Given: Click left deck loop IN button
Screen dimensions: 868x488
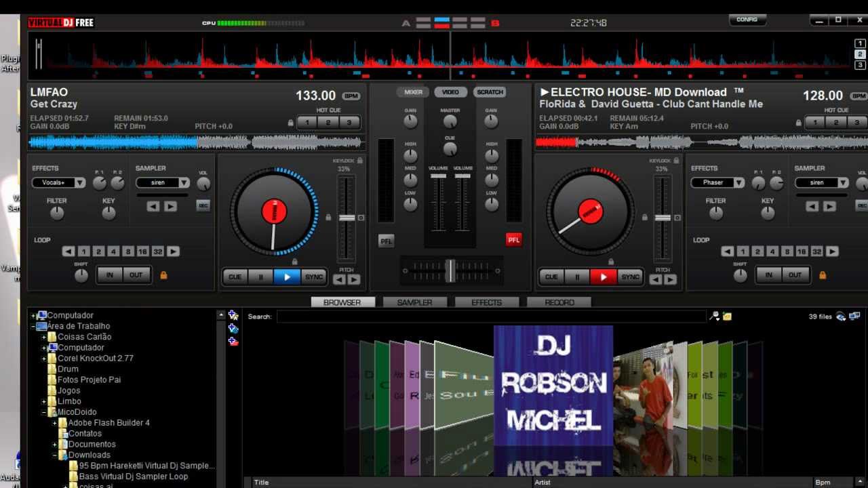Looking at the screenshot, I should tap(110, 275).
